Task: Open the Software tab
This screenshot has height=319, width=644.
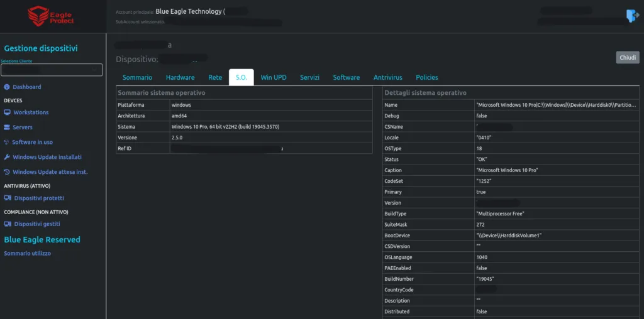Action: (347, 77)
